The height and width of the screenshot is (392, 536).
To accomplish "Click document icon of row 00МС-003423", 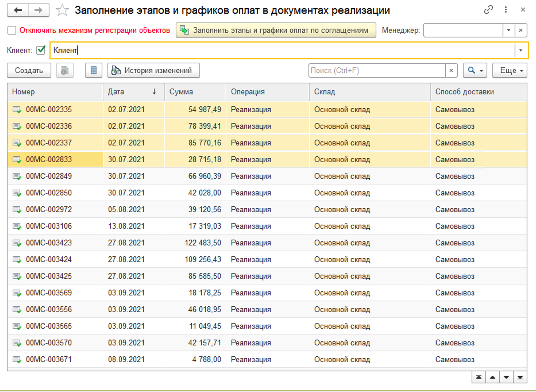I will pos(17,243).
